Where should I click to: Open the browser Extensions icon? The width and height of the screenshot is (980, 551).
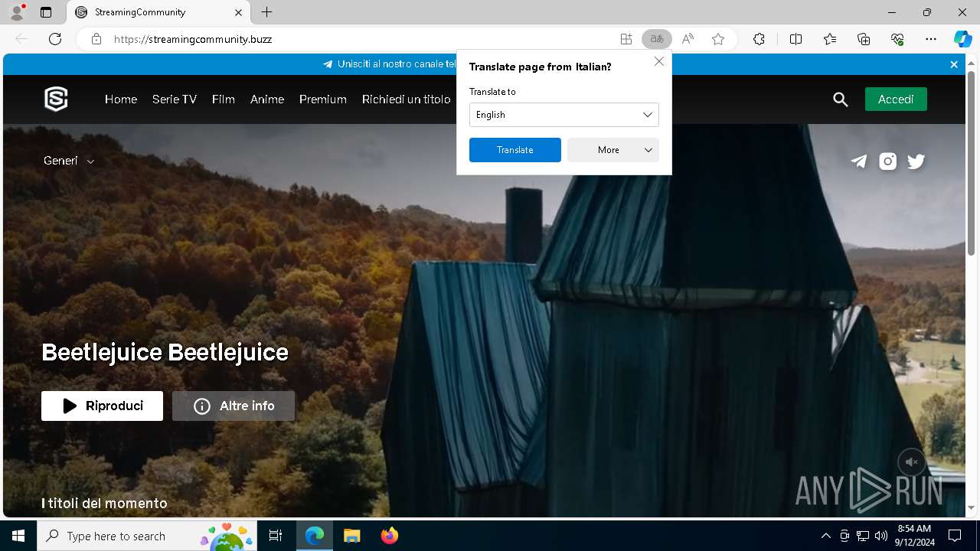(x=759, y=39)
